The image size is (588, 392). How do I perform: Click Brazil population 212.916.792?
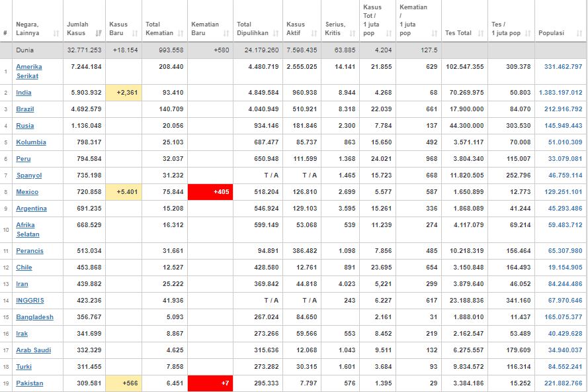pos(563,109)
